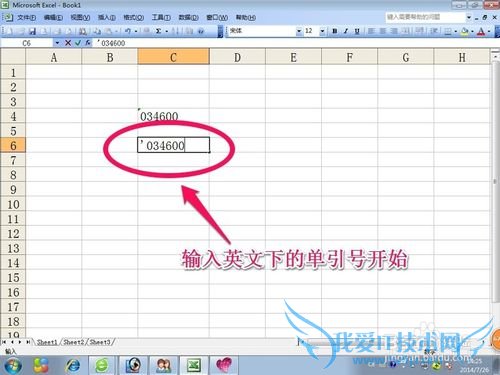Click the help question search box
500x375 pixels.
(x=426, y=17)
